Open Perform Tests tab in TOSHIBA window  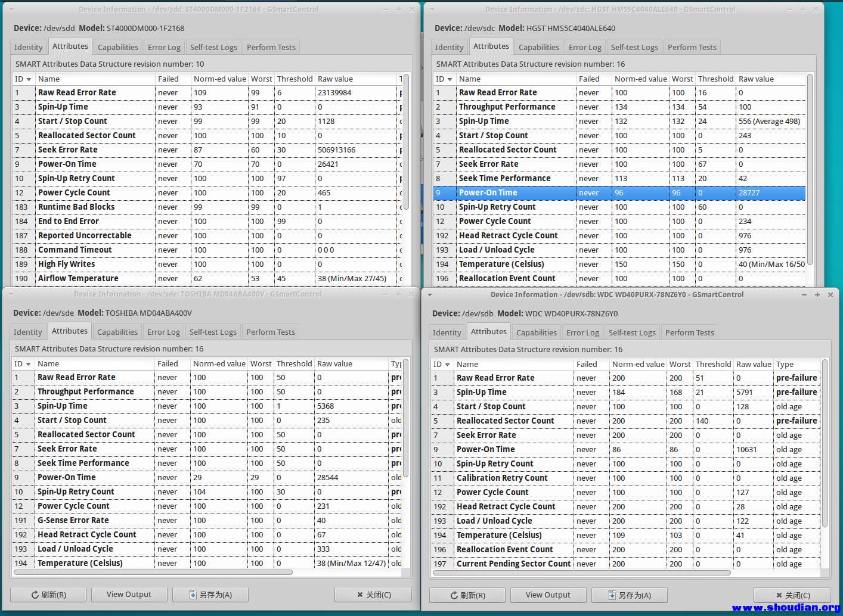tap(271, 332)
